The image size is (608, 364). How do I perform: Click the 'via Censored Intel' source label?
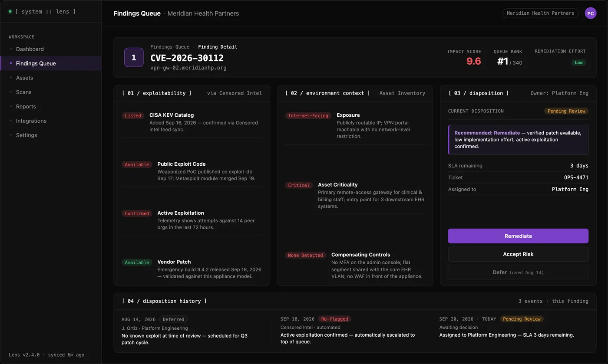(x=235, y=93)
